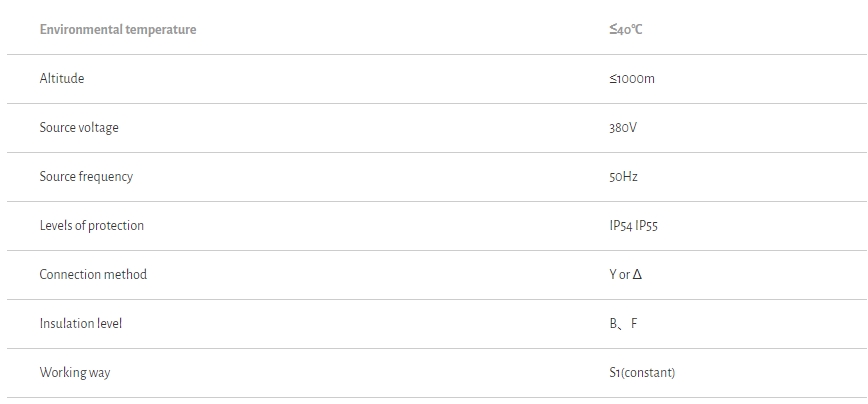Select the ≤40℃ temperature value

click(x=625, y=30)
